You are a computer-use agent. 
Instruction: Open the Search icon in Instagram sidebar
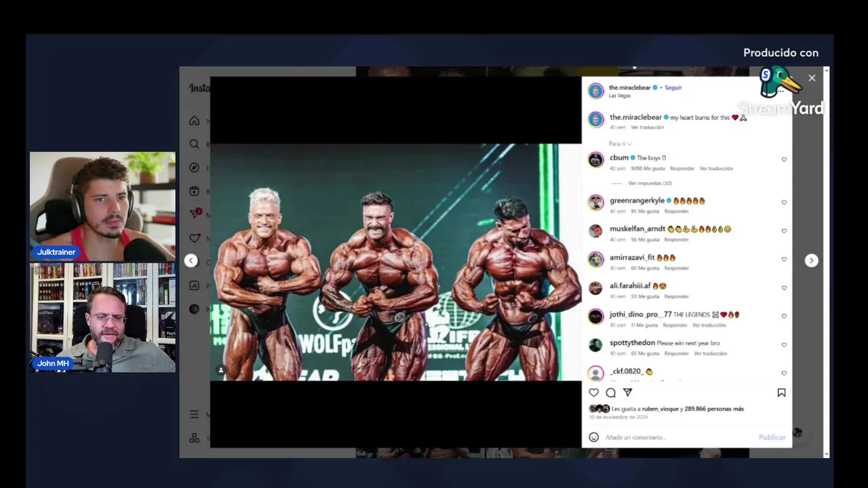pyautogui.click(x=195, y=144)
